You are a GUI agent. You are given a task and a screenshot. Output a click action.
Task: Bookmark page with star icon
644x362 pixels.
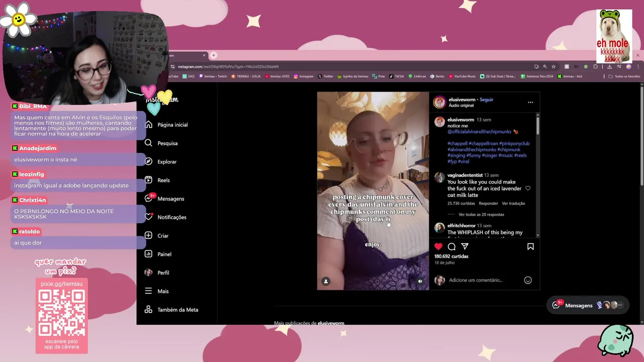click(x=553, y=66)
